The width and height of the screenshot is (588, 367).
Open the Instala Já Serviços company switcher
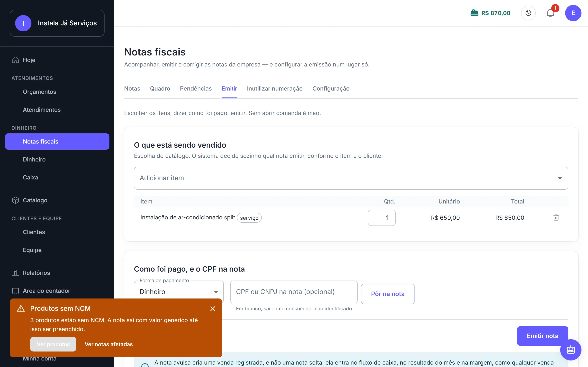point(57,23)
